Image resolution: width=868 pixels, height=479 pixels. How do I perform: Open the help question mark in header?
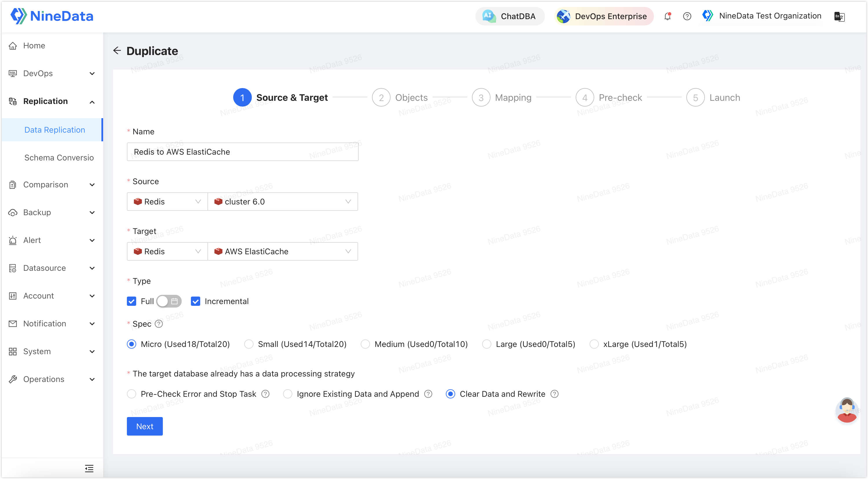coord(687,16)
